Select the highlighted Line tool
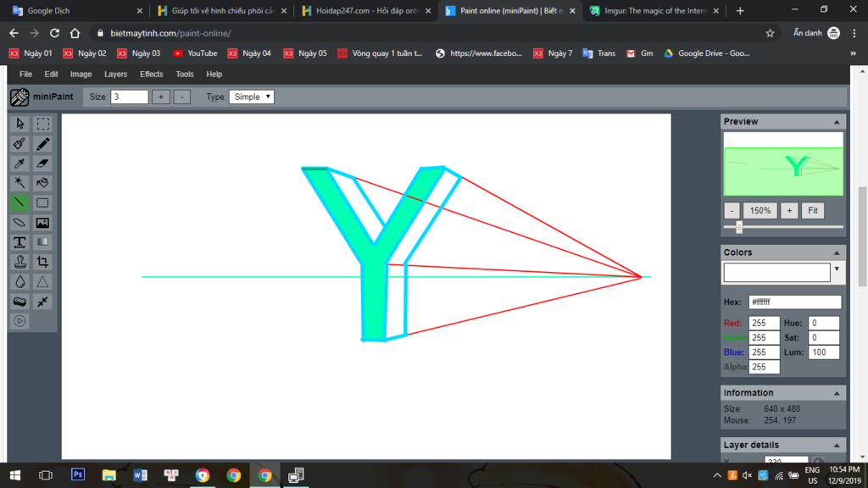 20,202
